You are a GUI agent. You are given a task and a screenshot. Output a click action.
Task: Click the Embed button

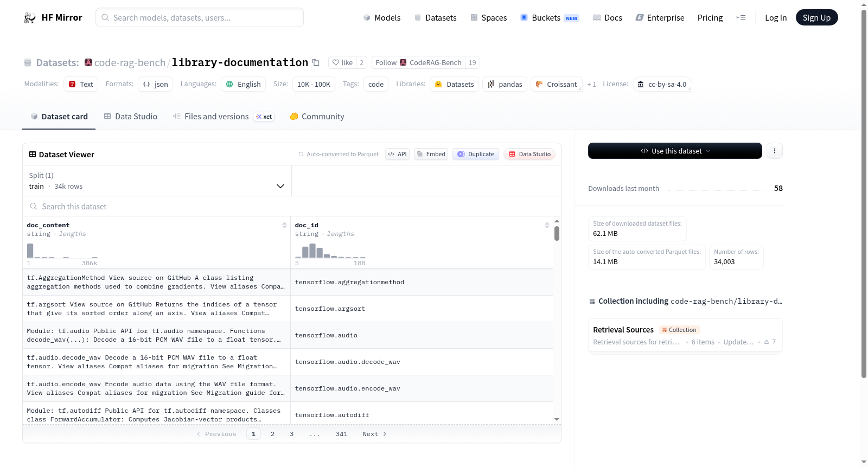431,154
